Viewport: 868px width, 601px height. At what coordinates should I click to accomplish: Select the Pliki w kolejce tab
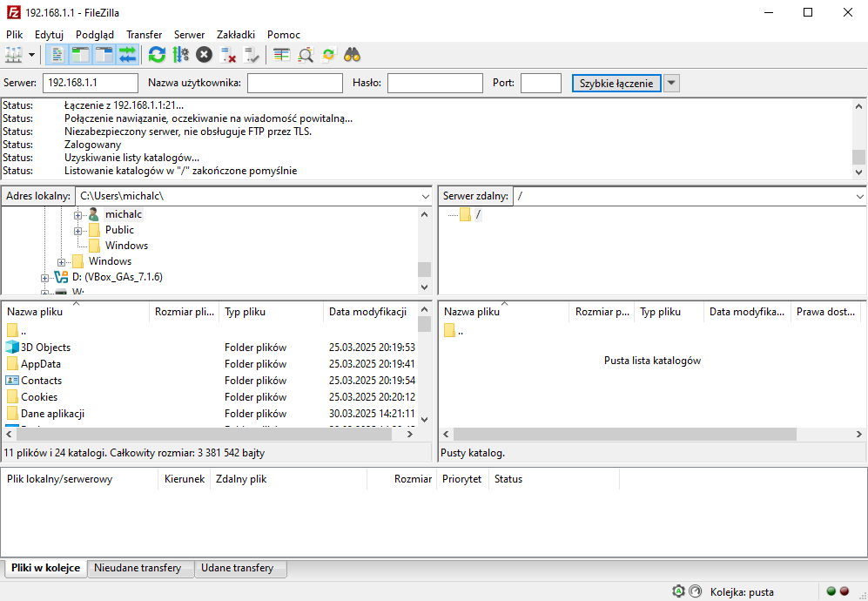pos(45,568)
